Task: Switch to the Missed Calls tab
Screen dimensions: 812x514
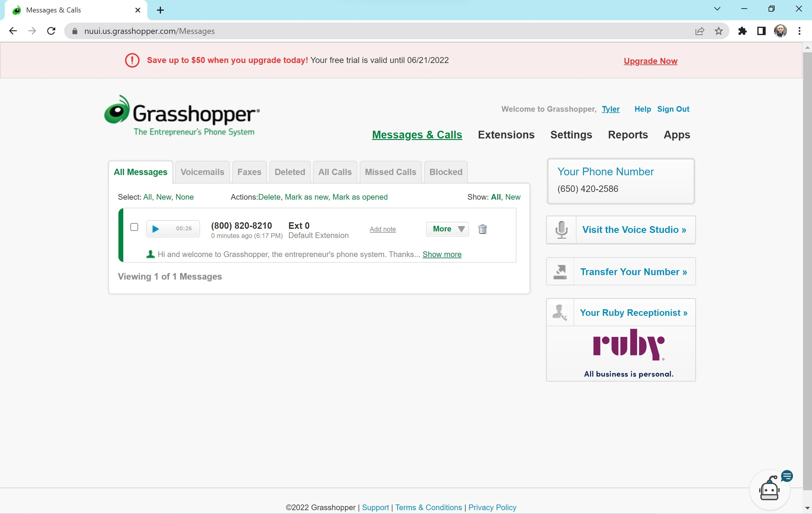Action: click(x=391, y=172)
